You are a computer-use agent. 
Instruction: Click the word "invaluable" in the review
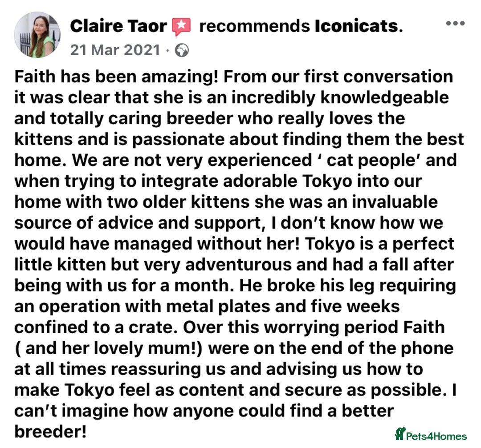[395, 202]
